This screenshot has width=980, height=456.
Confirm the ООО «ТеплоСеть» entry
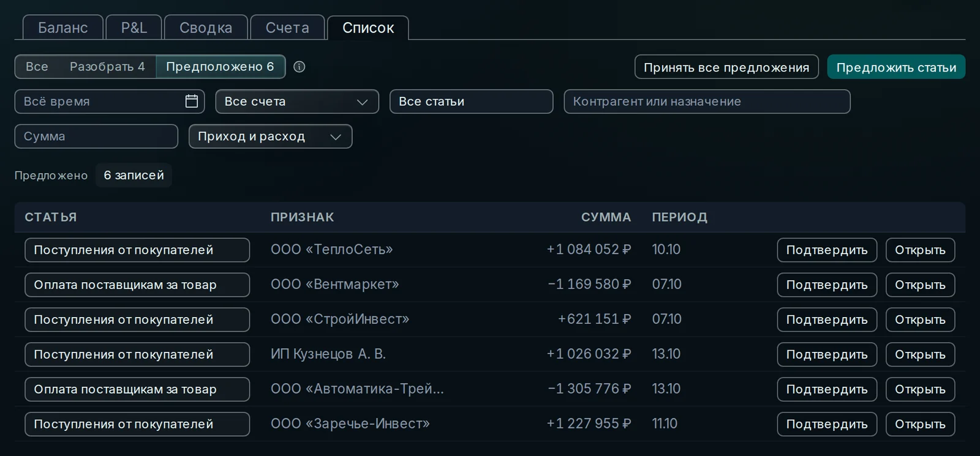tap(827, 250)
